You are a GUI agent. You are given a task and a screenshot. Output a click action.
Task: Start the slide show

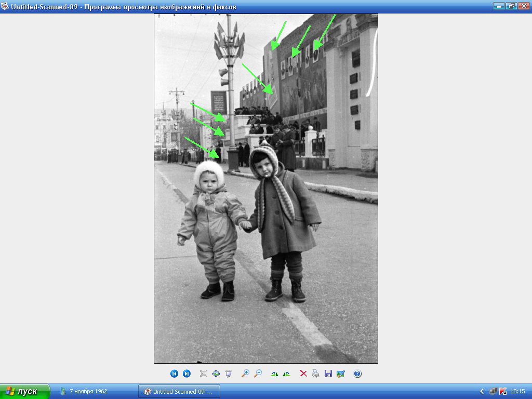point(229,374)
